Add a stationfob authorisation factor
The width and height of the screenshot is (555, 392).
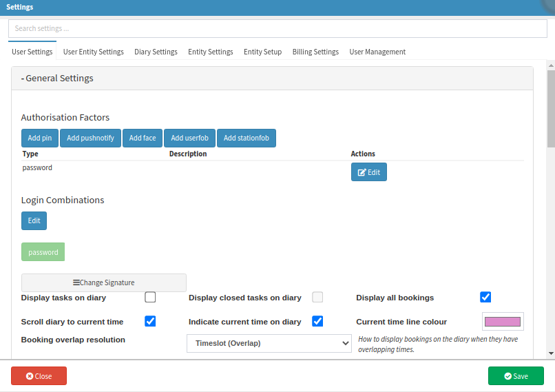[247, 138]
